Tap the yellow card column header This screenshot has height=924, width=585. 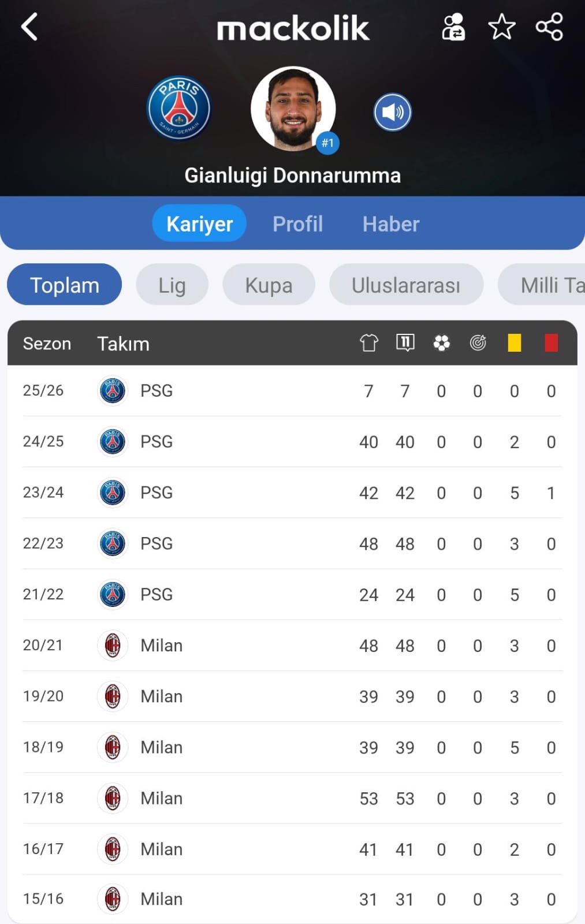click(515, 343)
